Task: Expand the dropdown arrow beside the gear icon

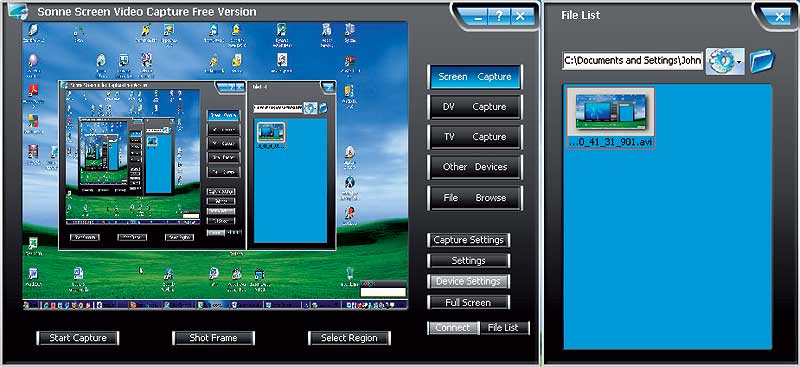Action: 740,62
